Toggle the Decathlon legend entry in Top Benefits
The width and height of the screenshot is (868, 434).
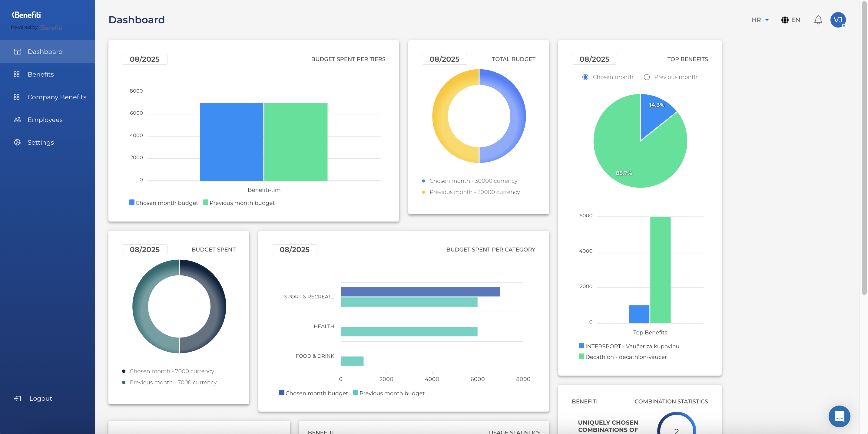click(625, 357)
